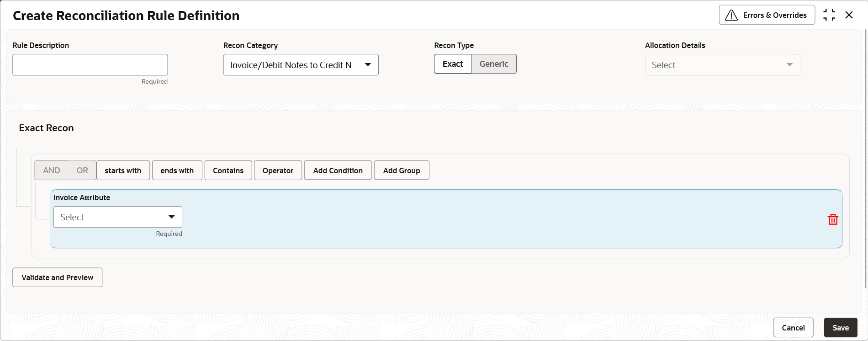Screen dimensions: 868x341
Task: Open the Recon Category dropdown
Action: pyautogui.click(x=301, y=65)
